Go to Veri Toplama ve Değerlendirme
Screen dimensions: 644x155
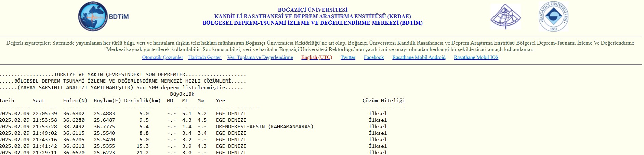(x=260, y=57)
